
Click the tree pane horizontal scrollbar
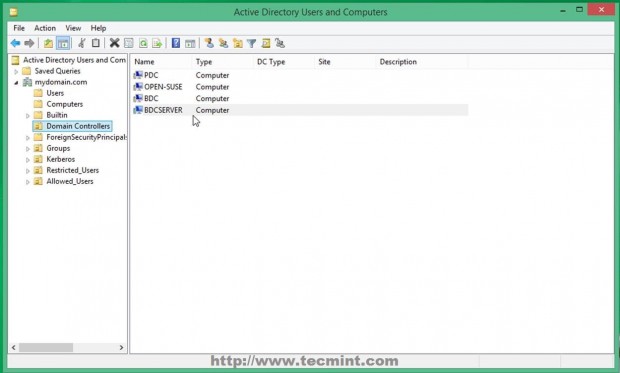click(68, 347)
